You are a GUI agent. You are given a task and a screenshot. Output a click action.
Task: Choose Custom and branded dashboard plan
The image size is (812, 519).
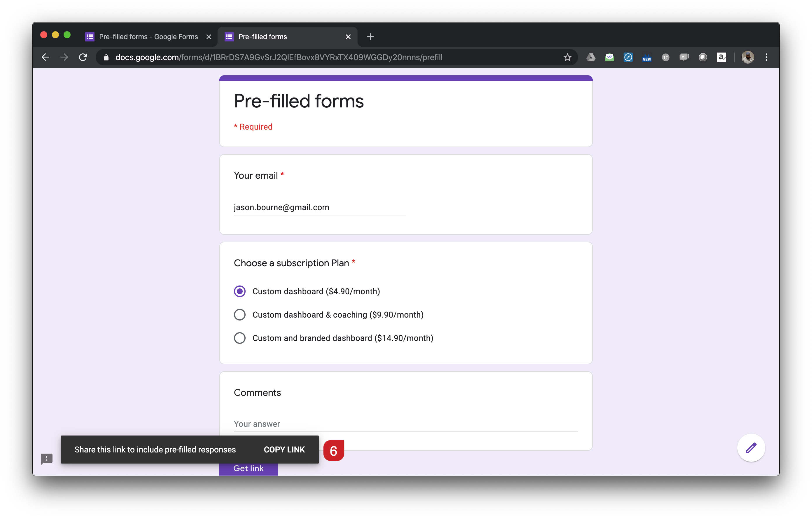(x=240, y=338)
